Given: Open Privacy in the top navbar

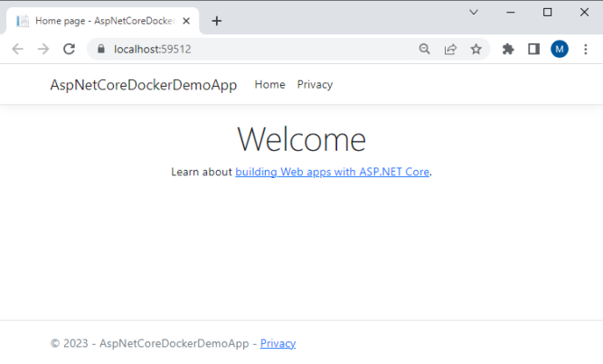Looking at the screenshot, I should tap(315, 85).
